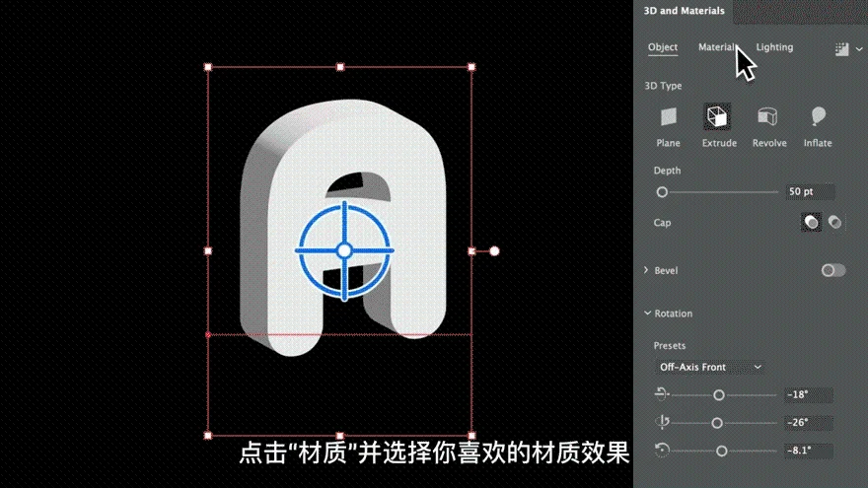The height and width of the screenshot is (488, 868).
Task: Switch to the Lighting tab
Action: 774,47
